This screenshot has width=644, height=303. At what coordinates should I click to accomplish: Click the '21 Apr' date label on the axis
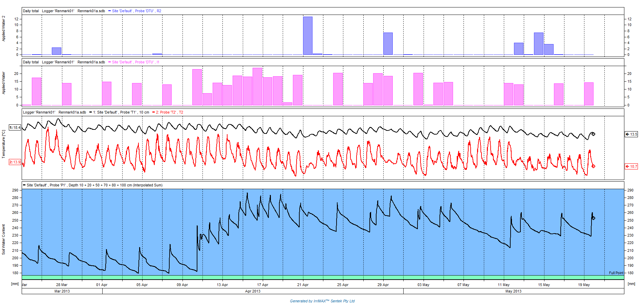303,285
